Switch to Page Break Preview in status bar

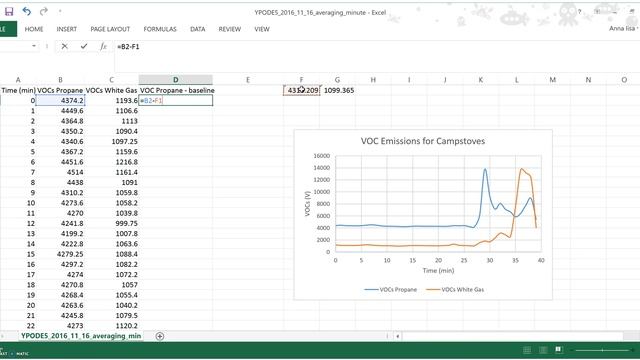click(559, 350)
